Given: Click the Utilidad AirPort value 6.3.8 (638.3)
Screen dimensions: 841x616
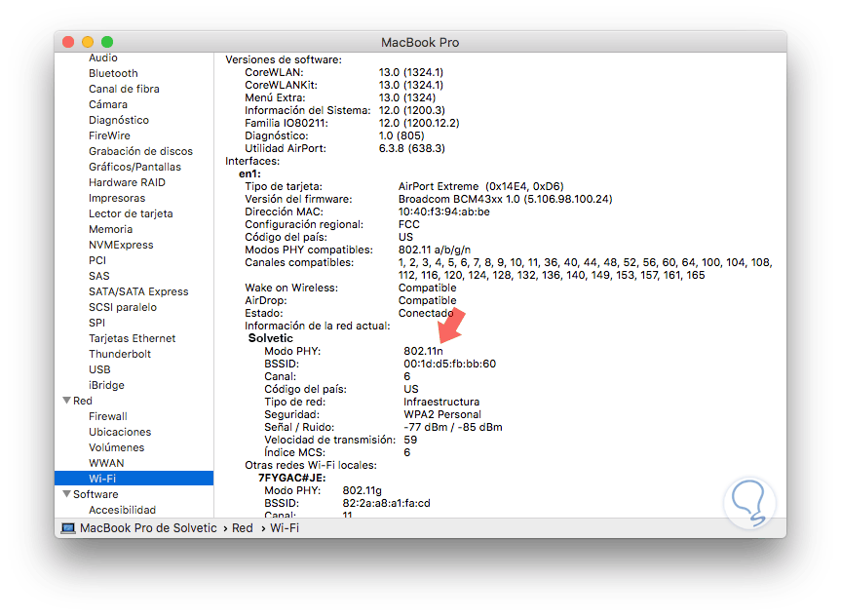Looking at the screenshot, I should (412, 148).
